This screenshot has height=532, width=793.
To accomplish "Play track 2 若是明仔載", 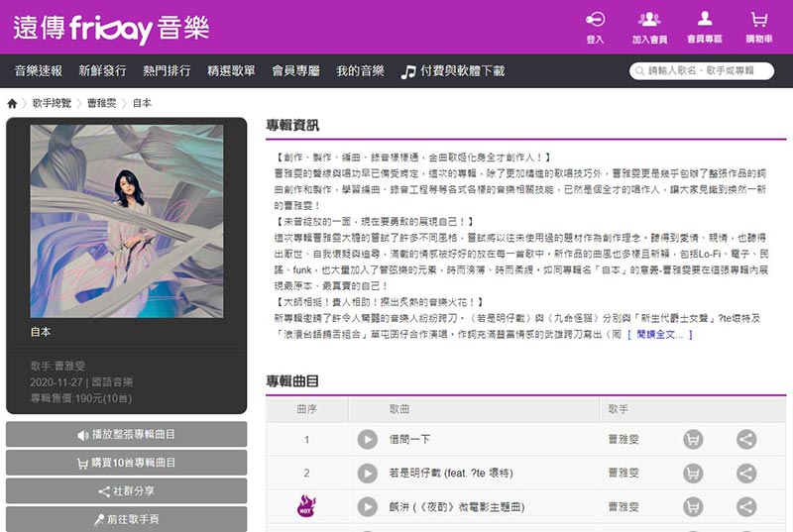I will (x=368, y=474).
